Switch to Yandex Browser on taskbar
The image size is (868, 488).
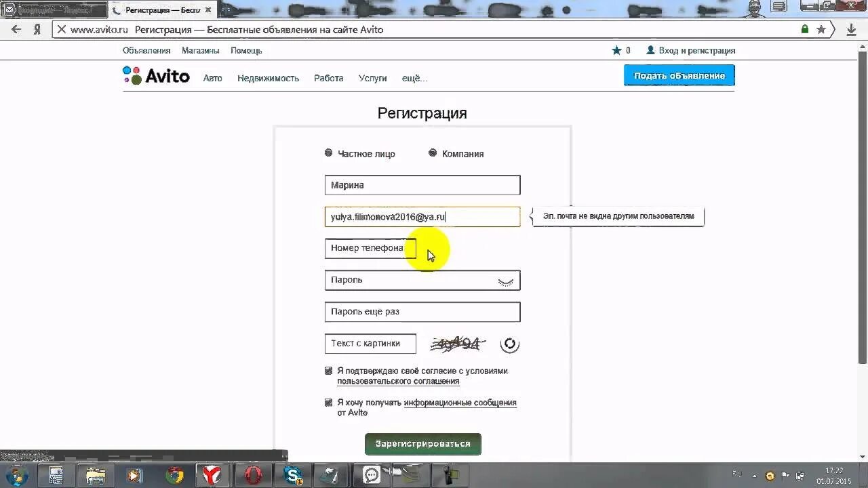(x=214, y=475)
